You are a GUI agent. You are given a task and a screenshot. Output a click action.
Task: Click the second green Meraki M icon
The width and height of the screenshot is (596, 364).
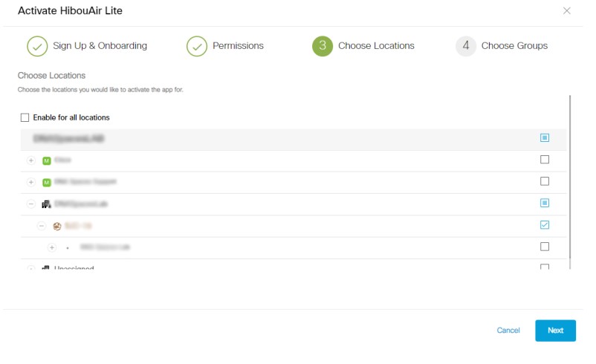46,183
